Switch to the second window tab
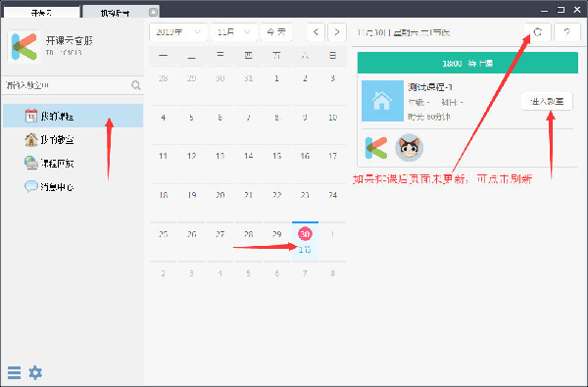This screenshot has height=387, width=588. pyautogui.click(x=116, y=12)
